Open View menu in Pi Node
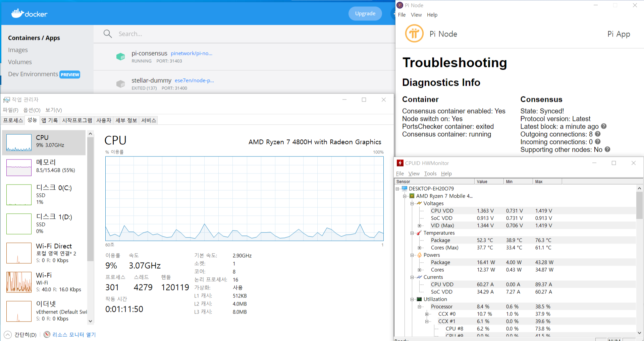Image resolution: width=644 pixels, height=341 pixels. [x=416, y=15]
